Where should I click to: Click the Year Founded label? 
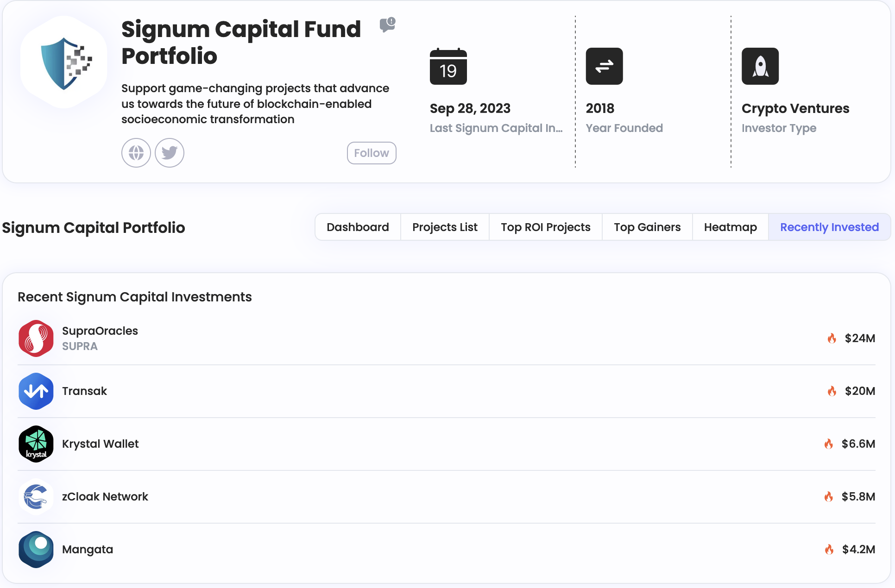624,128
